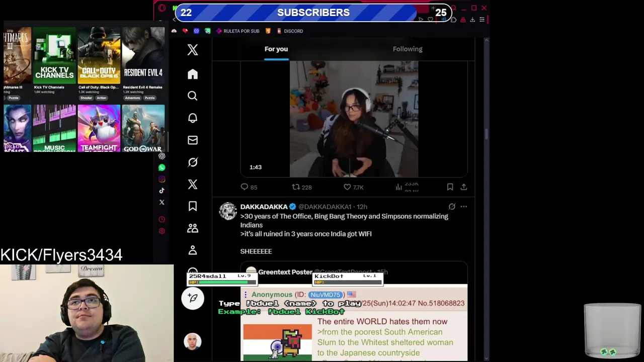Open WhatsApp in Opera sidebar
The height and width of the screenshot is (362, 644).
pos(162,167)
